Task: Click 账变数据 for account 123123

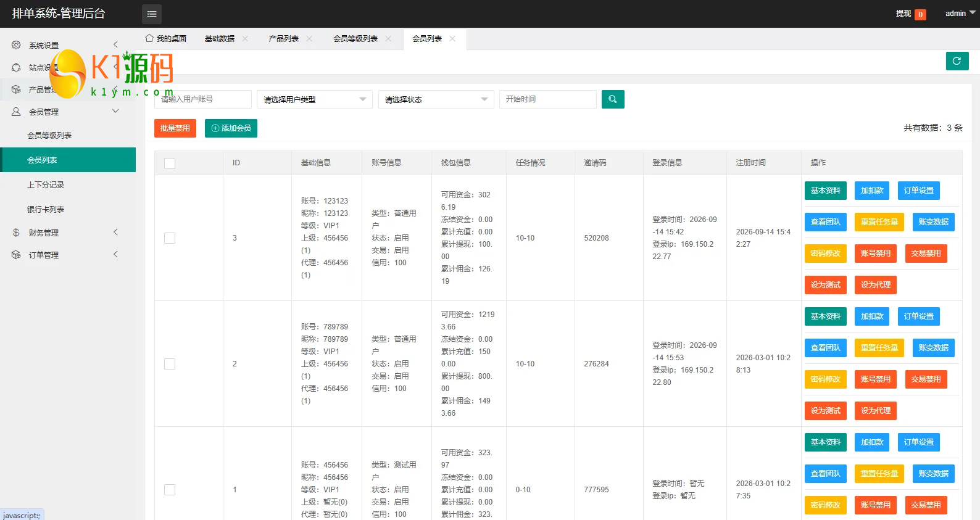Action: (934, 222)
